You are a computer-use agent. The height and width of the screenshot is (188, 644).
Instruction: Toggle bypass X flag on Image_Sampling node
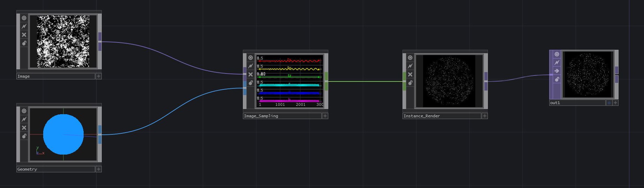coord(251,74)
